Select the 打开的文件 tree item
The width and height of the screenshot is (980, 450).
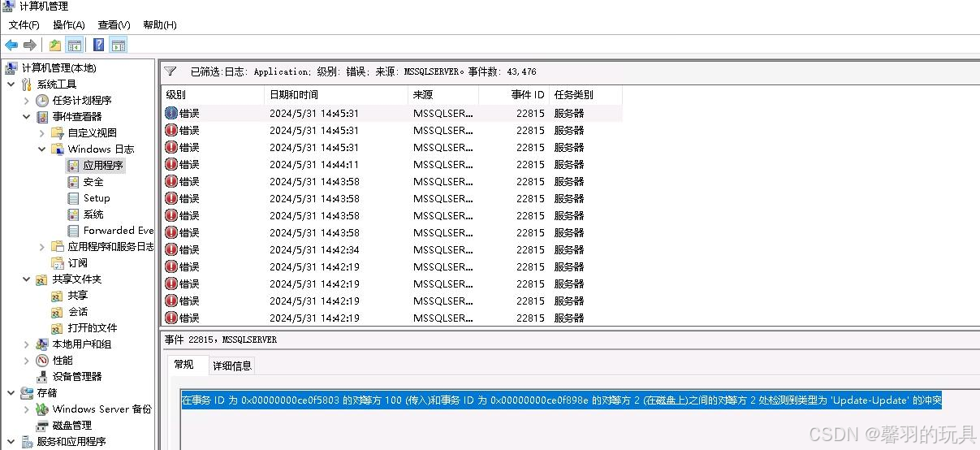pos(93,328)
